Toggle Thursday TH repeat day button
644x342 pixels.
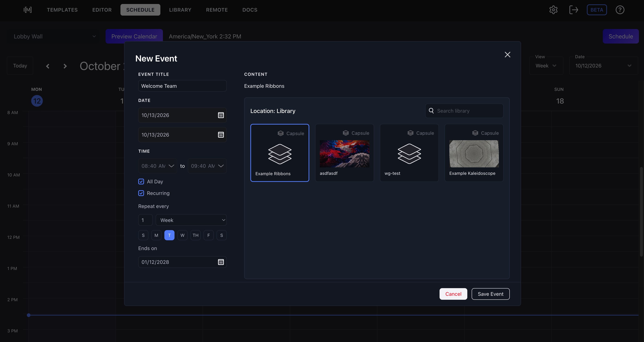[196, 235]
